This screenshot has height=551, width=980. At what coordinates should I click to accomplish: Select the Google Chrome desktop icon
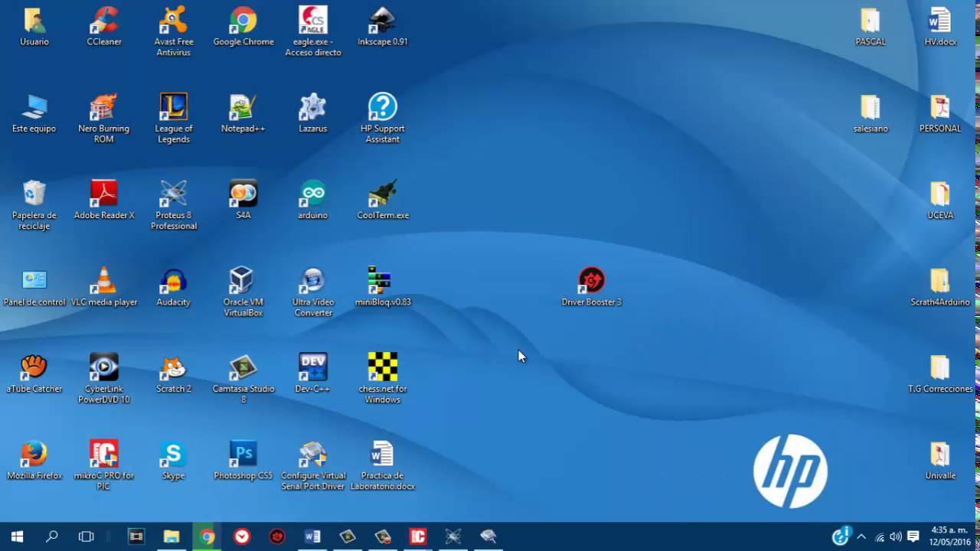coord(243,26)
